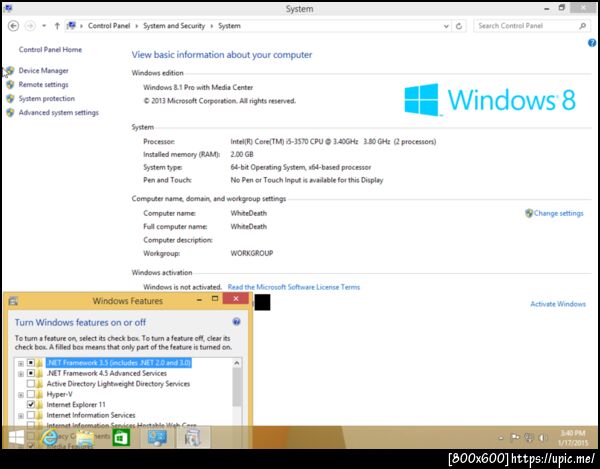Click the search magnifier icon
Viewport: 600px width, 469px height.
[582, 26]
